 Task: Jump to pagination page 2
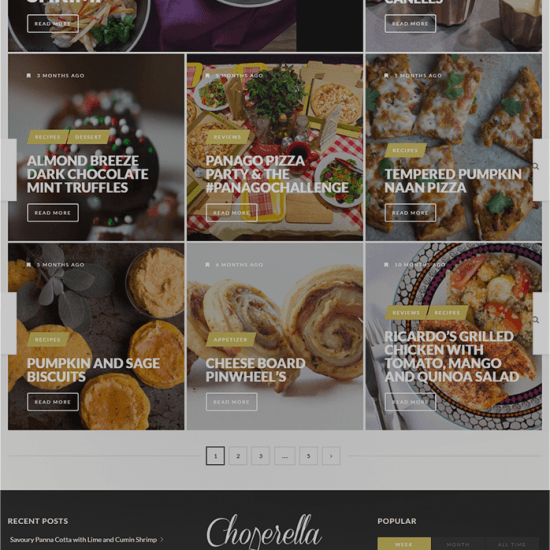coord(238,456)
